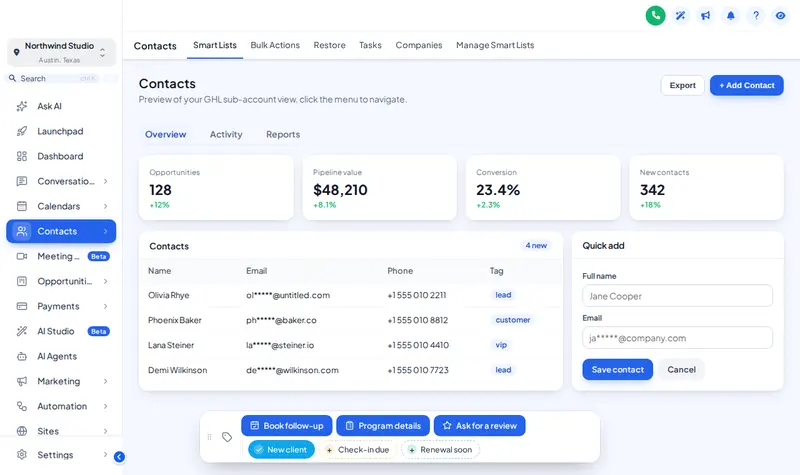800x475 pixels.
Task: Click the Sites globe icon
Action: pyautogui.click(x=21, y=431)
